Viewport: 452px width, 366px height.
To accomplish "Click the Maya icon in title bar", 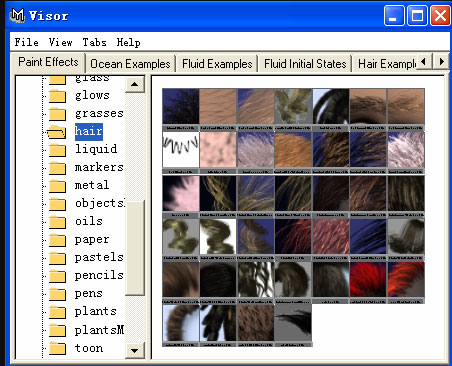I will [17, 16].
